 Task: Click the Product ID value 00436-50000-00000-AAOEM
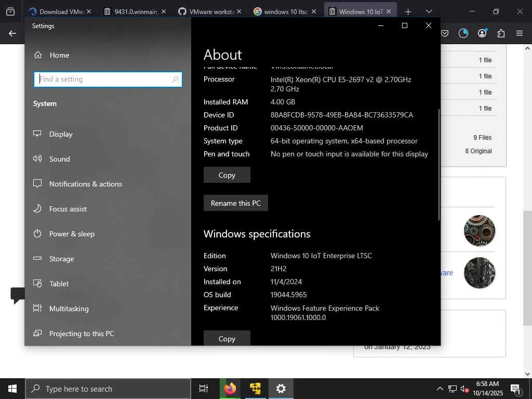click(x=316, y=128)
